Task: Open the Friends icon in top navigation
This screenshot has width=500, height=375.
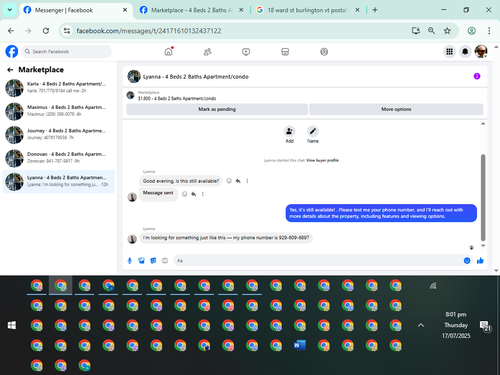Action: (207, 52)
